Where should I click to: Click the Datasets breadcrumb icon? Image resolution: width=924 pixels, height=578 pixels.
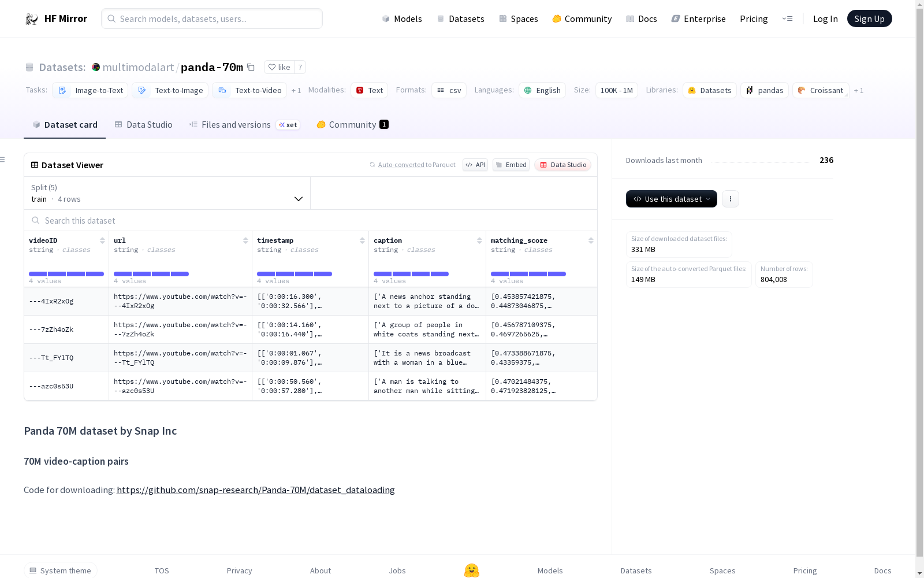pyautogui.click(x=29, y=67)
